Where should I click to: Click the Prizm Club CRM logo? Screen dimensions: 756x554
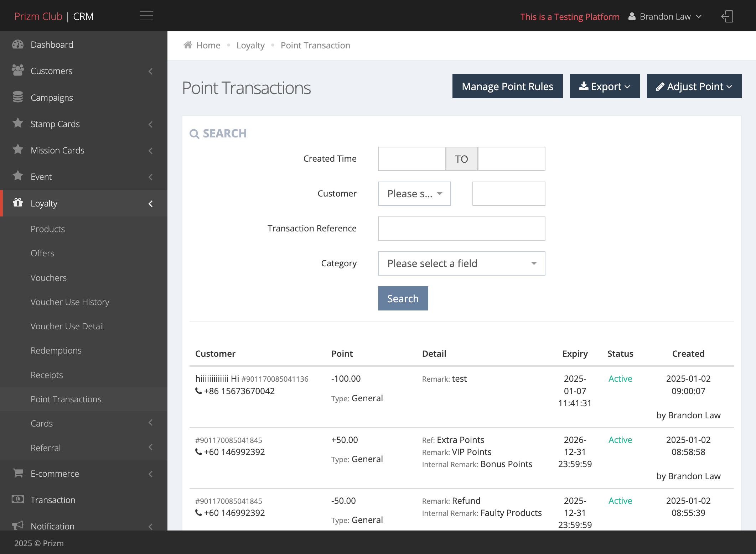(x=54, y=16)
